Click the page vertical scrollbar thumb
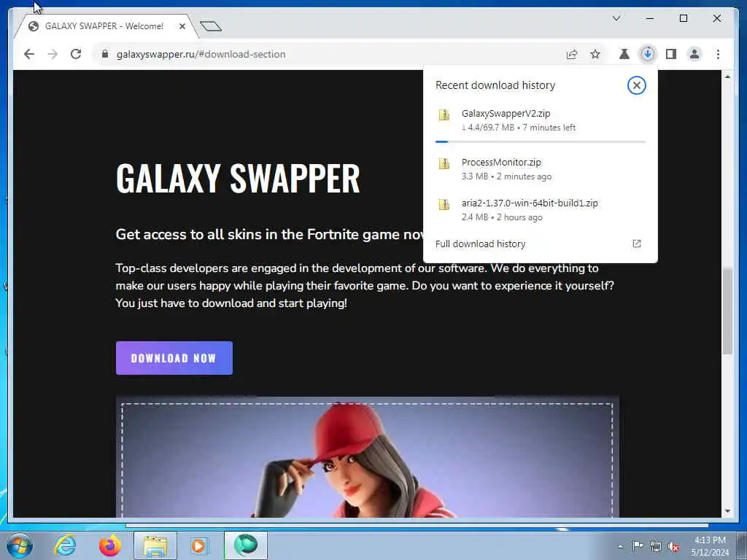The width and height of the screenshot is (747, 560). click(x=727, y=312)
